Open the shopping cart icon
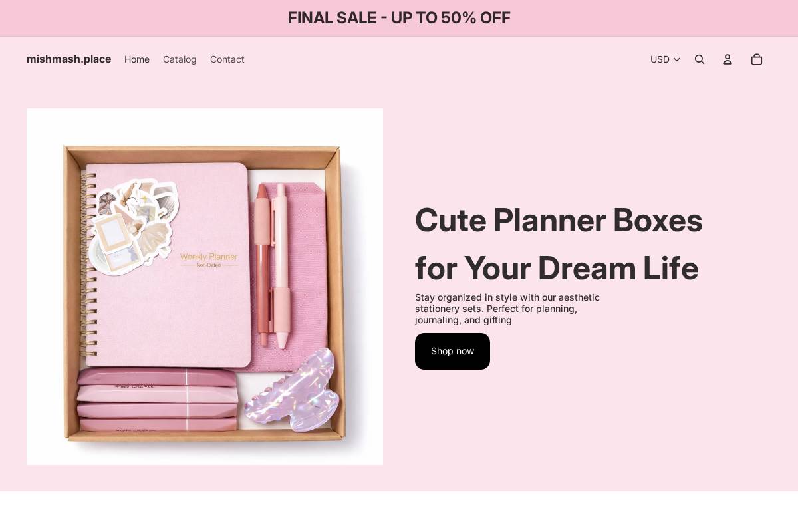798x532 pixels. [x=757, y=59]
